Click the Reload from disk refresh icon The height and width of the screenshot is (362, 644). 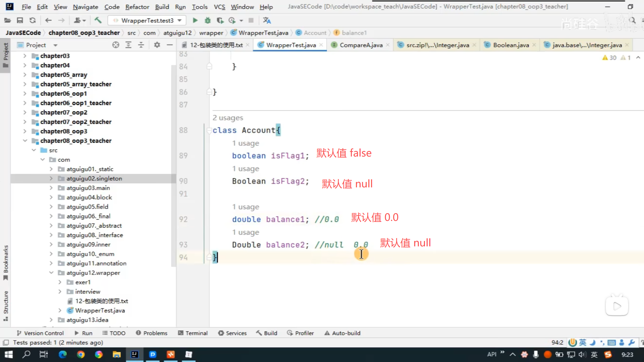pyautogui.click(x=33, y=20)
